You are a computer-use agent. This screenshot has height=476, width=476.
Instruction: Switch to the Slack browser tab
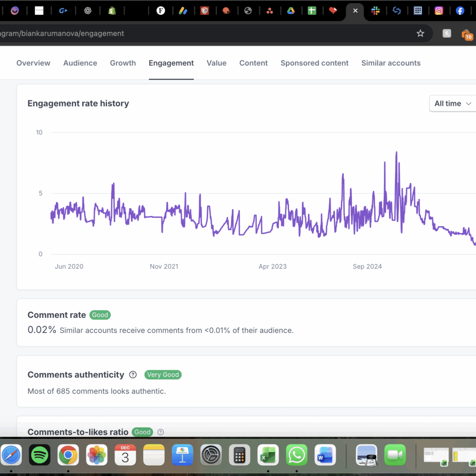[x=376, y=11]
